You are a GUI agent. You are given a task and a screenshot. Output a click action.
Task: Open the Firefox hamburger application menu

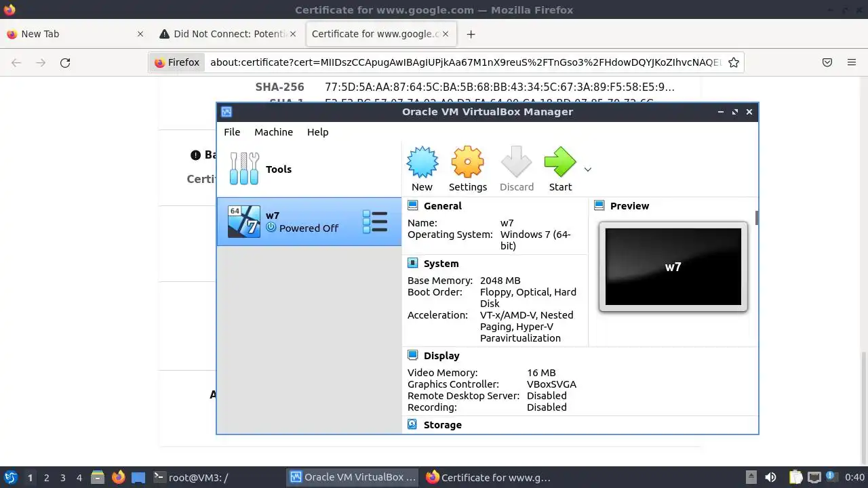pos(852,62)
